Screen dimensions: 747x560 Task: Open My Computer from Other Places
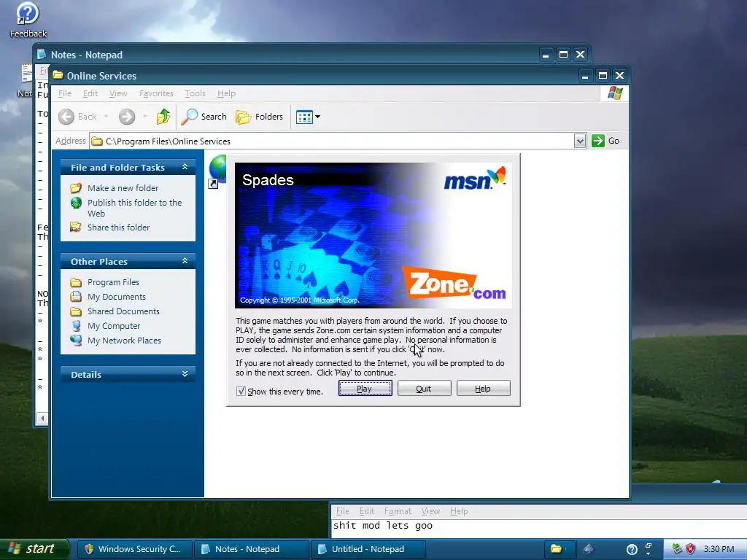(x=114, y=326)
